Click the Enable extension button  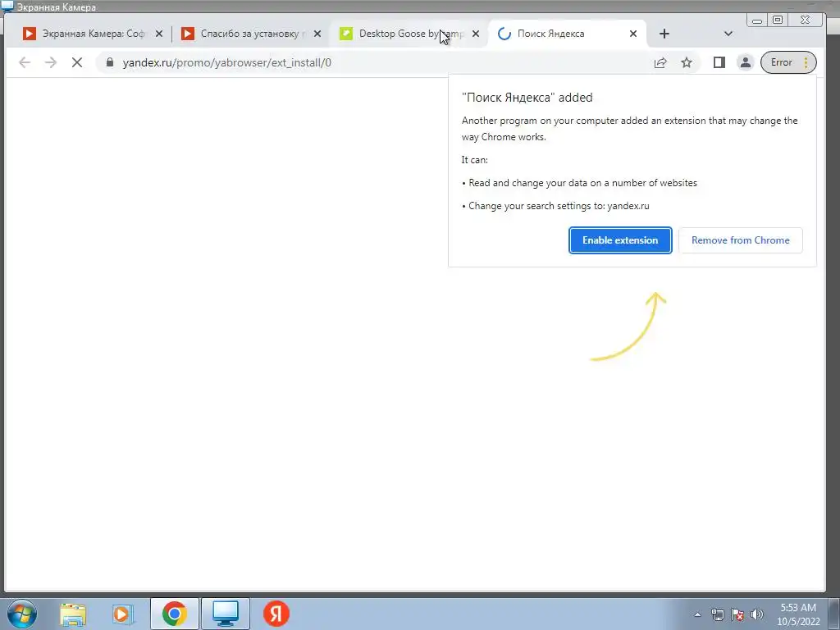(620, 240)
